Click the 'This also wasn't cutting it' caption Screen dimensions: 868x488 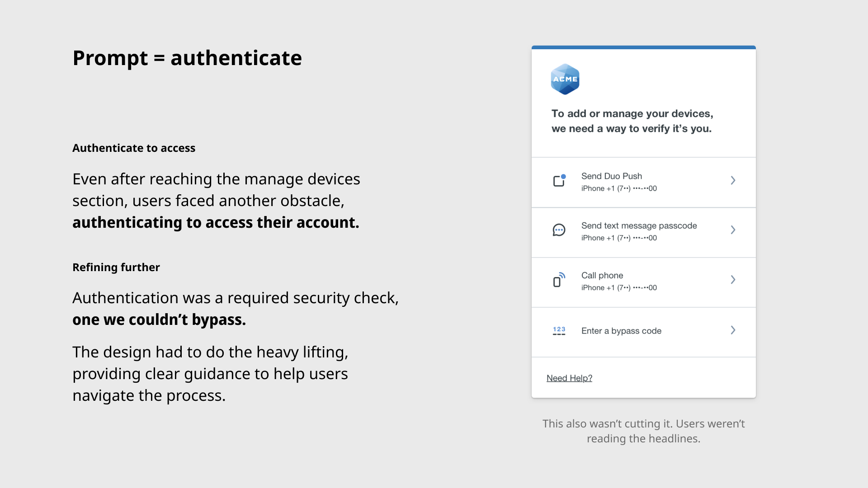coord(643,431)
